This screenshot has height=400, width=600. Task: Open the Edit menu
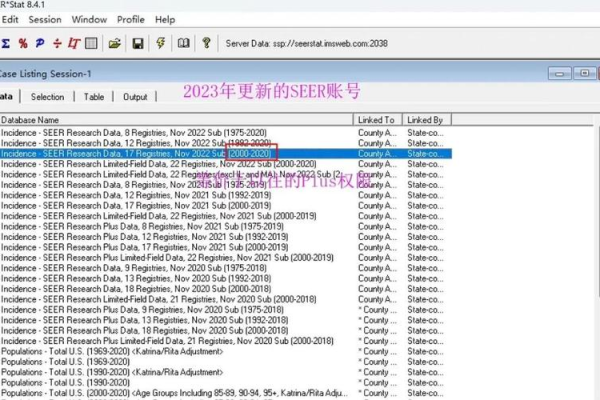point(10,20)
